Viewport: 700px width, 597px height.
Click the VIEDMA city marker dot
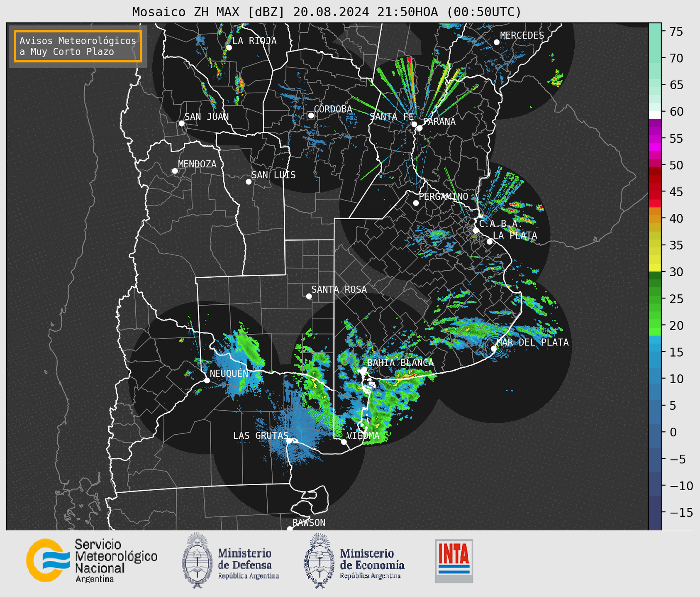point(344,442)
